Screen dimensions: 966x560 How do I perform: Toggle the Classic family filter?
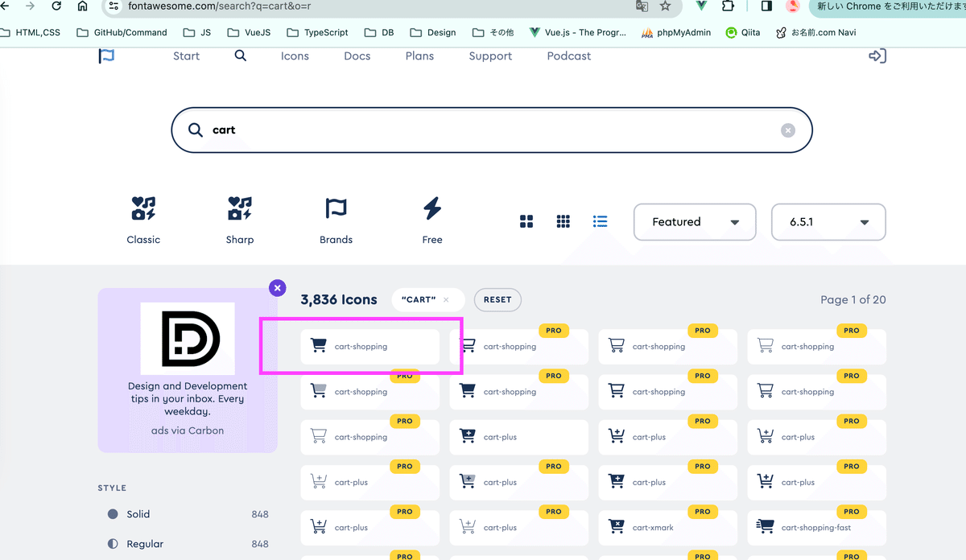pos(143,220)
